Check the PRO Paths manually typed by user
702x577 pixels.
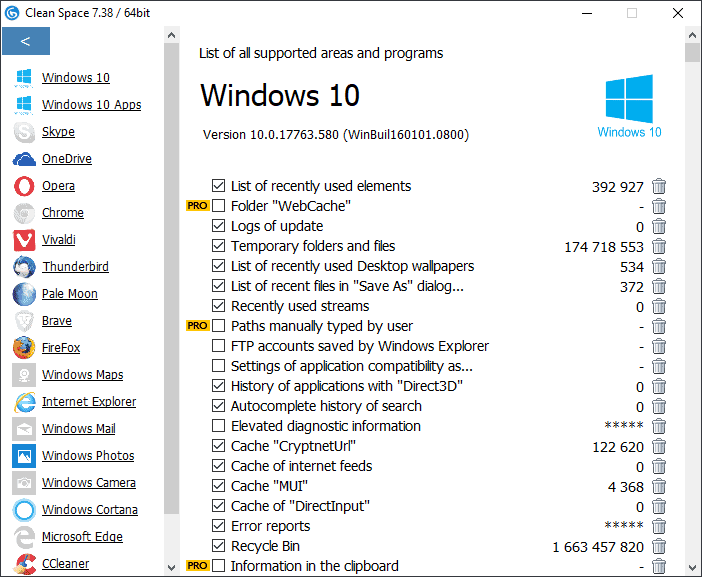click(x=218, y=325)
